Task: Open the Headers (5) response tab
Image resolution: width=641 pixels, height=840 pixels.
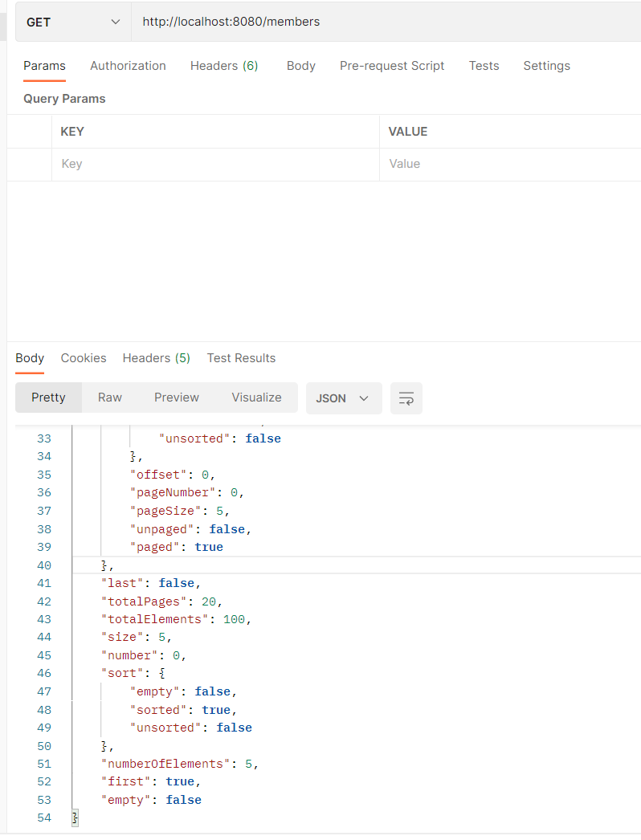Action: coord(156,358)
